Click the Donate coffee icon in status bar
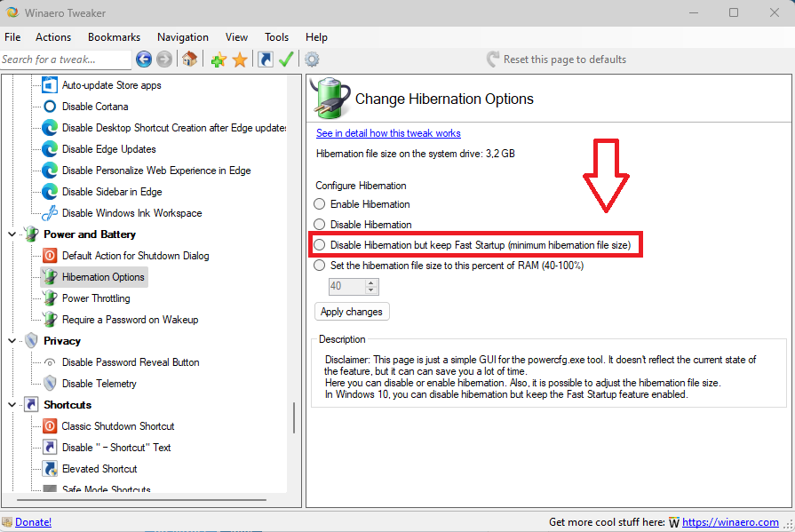795x532 pixels. click(7, 522)
